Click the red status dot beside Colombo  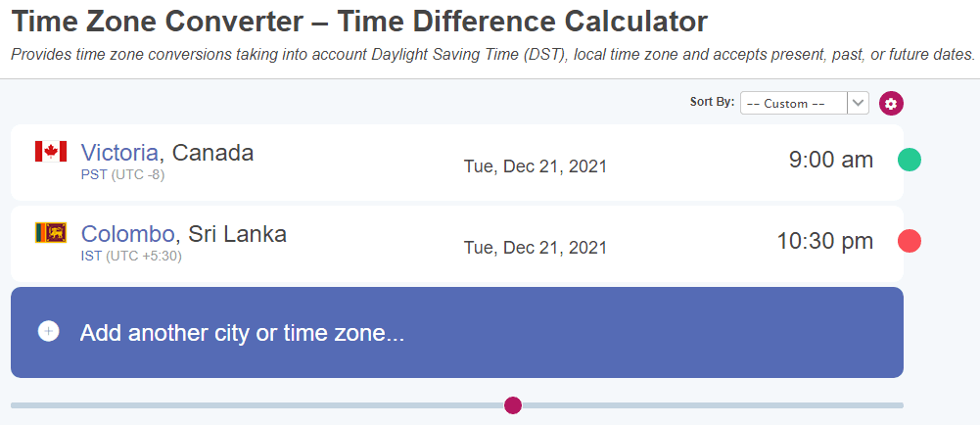point(910,241)
